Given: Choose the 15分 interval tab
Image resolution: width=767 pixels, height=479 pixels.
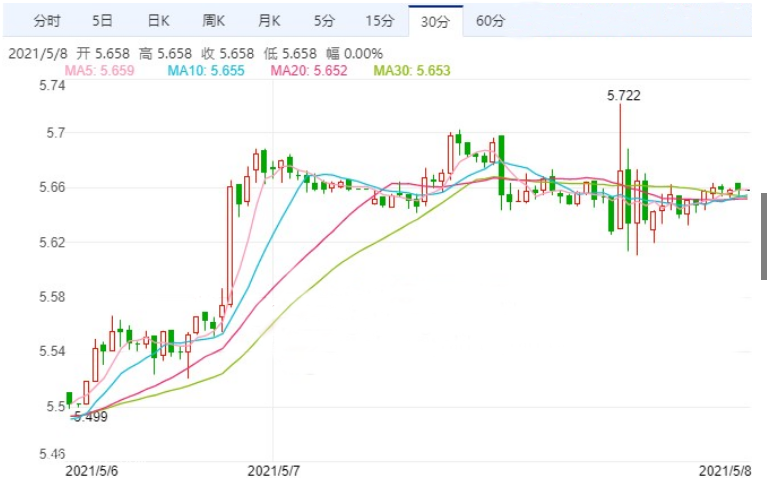Looking at the screenshot, I should coord(380,20).
